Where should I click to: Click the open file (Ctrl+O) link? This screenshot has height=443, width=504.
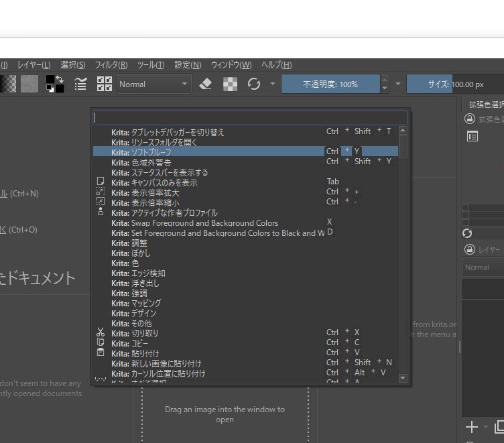coord(19,230)
